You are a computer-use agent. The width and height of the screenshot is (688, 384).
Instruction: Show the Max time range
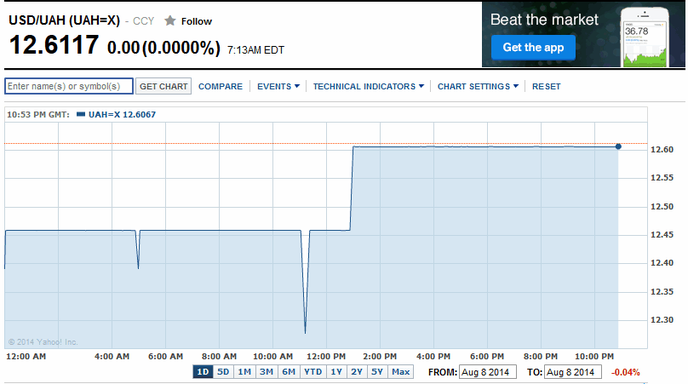tap(401, 372)
